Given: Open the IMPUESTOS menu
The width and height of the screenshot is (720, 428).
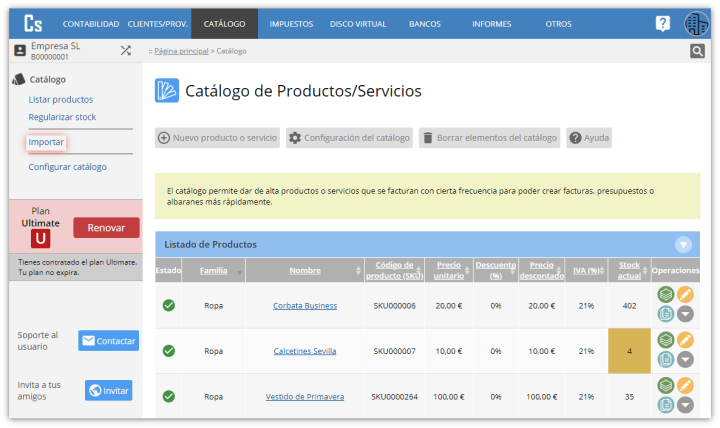Looking at the screenshot, I should pyautogui.click(x=291, y=24).
